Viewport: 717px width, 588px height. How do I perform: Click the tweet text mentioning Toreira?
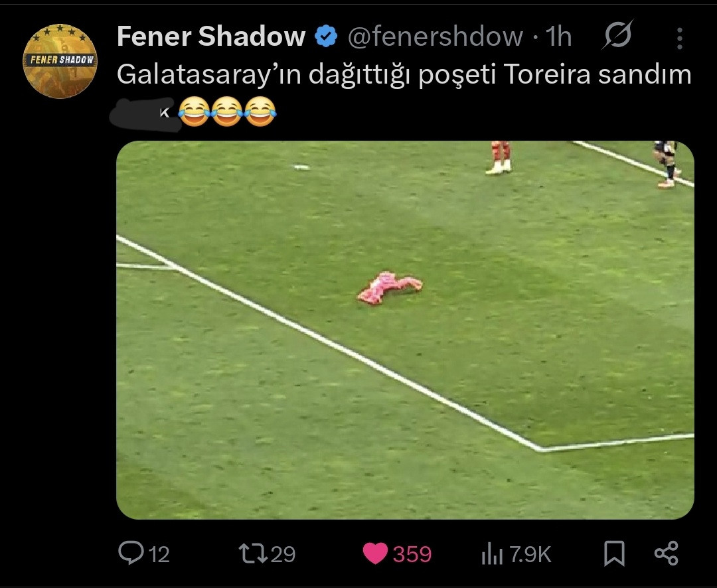coord(404,75)
